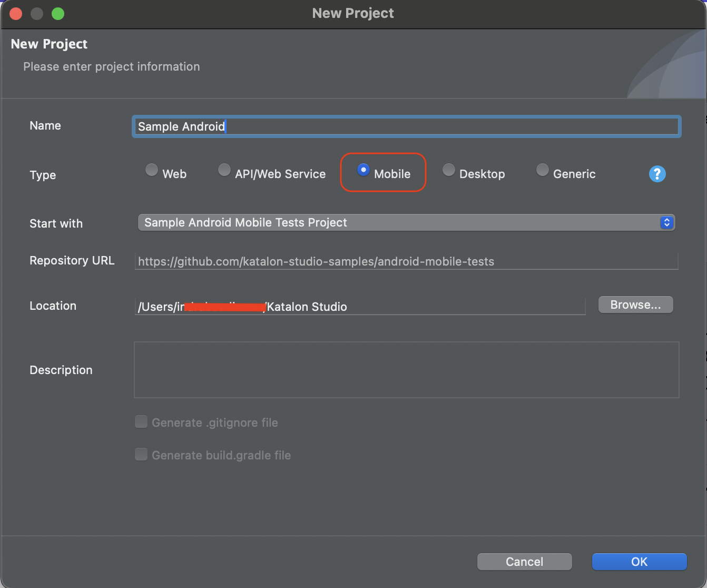Switch project type to Generic
This screenshot has height=588, width=707.
pyautogui.click(x=542, y=170)
